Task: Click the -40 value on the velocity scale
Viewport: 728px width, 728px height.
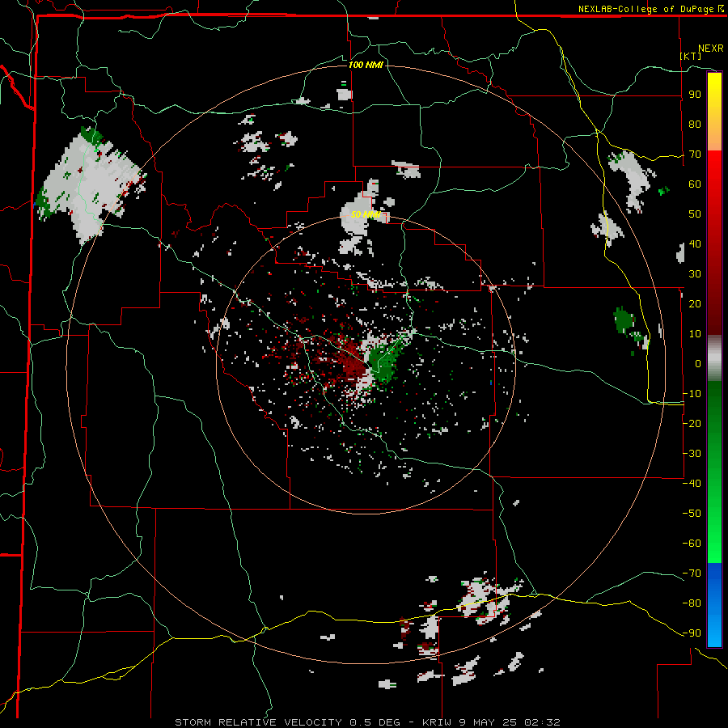Action: pyautogui.click(x=692, y=484)
